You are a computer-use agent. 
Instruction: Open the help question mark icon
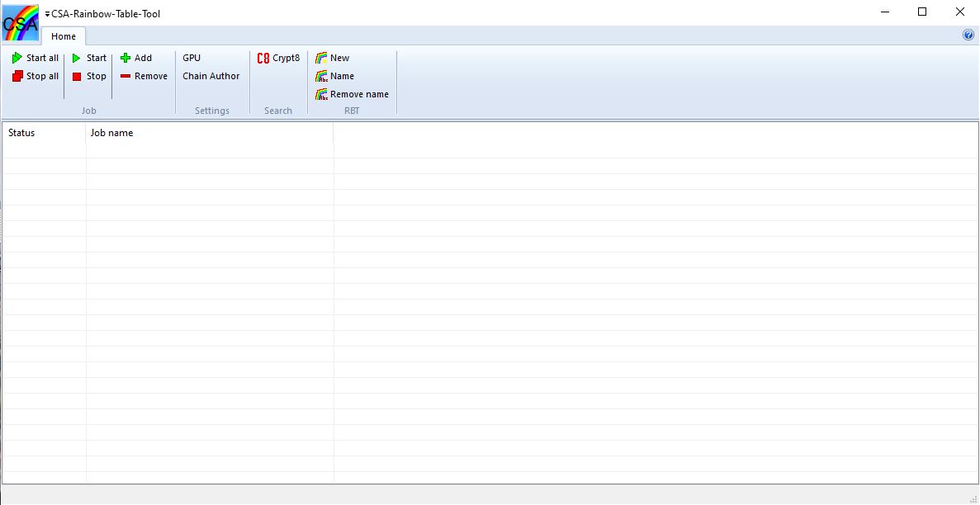[968, 35]
